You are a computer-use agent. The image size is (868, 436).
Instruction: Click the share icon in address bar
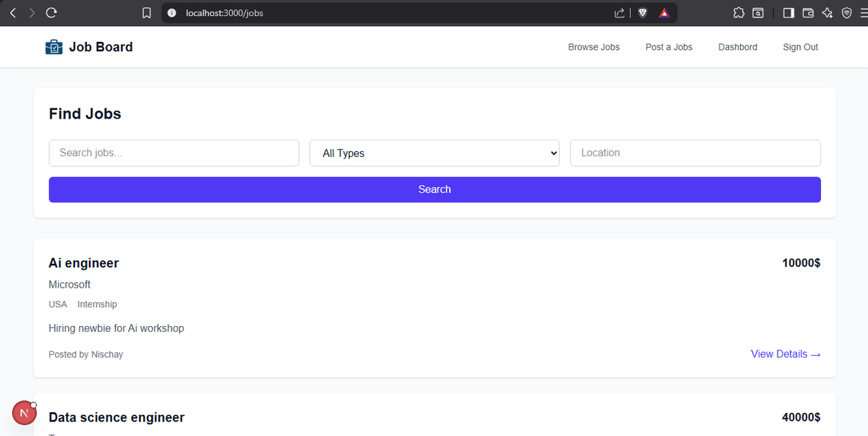(619, 12)
